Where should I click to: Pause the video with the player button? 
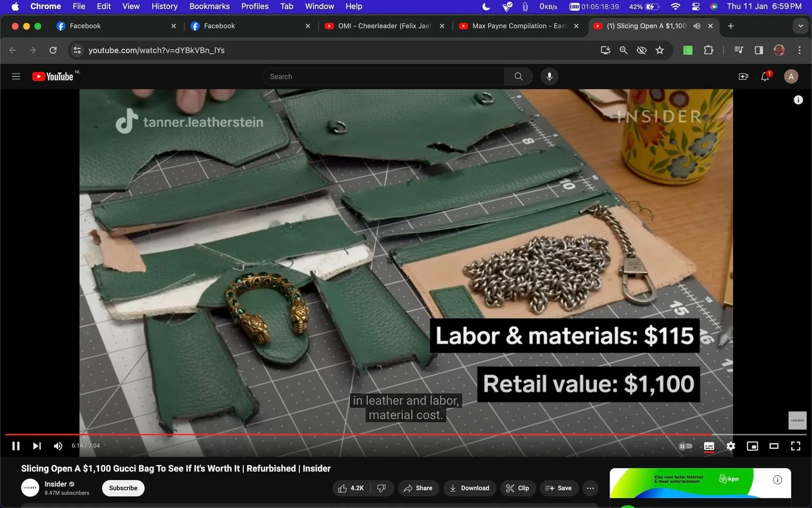tap(16, 446)
